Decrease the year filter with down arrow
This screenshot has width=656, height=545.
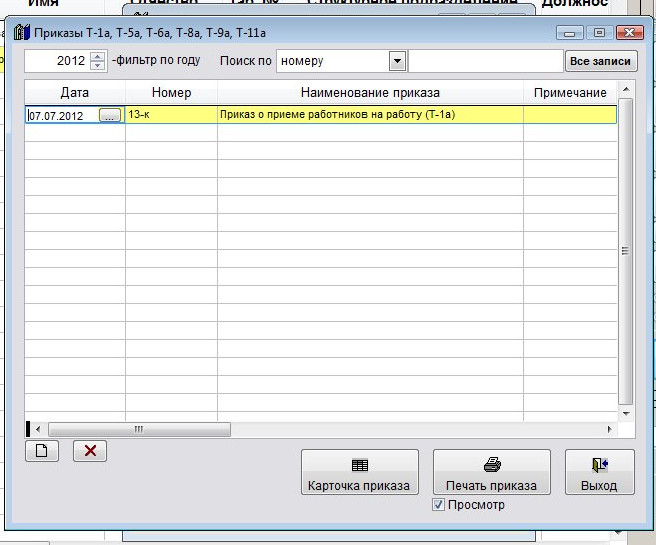click(97, 66)
